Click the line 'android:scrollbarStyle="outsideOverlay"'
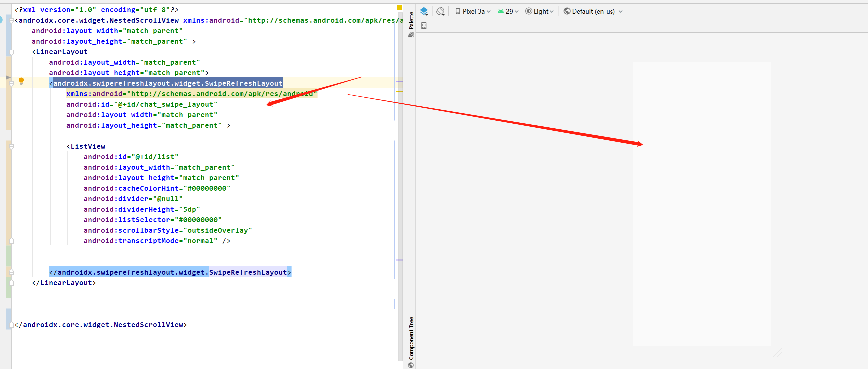 tap(168, 230)
